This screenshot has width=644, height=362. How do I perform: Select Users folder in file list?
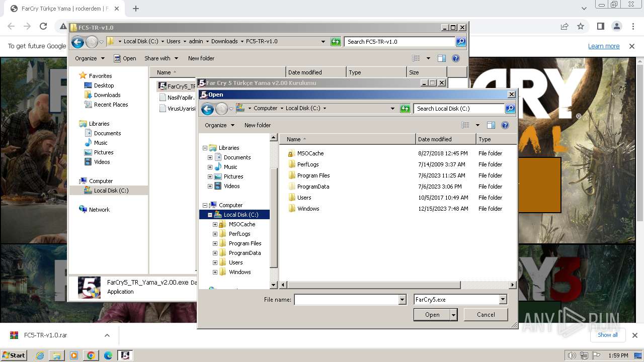(304, 198)
